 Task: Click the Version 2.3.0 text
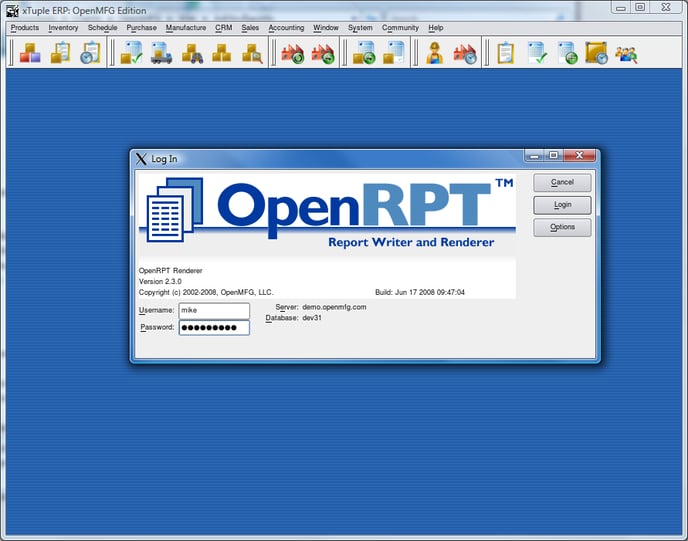[x=160, y=281]
